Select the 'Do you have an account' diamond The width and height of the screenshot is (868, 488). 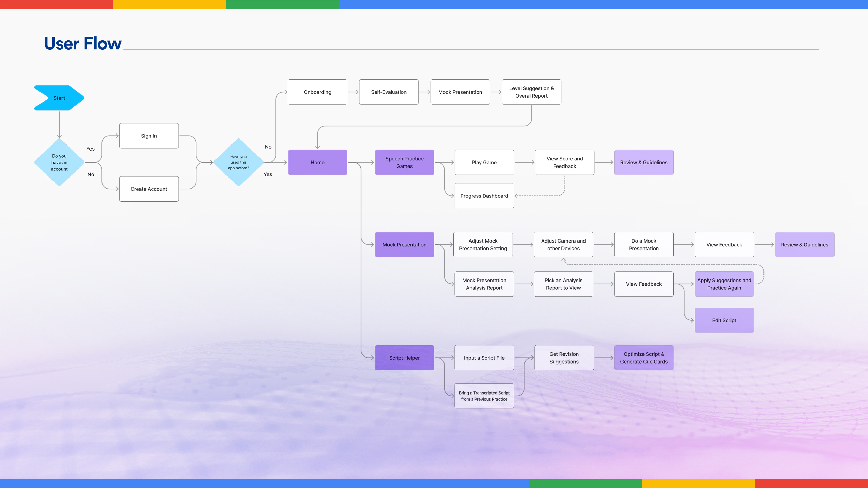pos(59,162)
